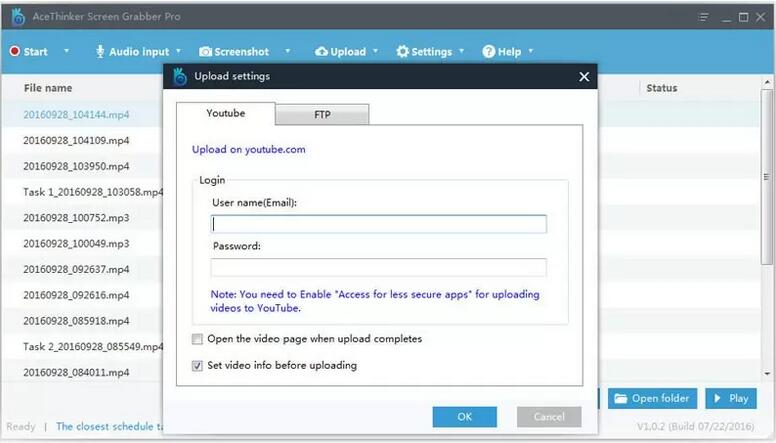Click the Settings gear icon
This screenshot has width=776, height=443.
click(402, 51)
